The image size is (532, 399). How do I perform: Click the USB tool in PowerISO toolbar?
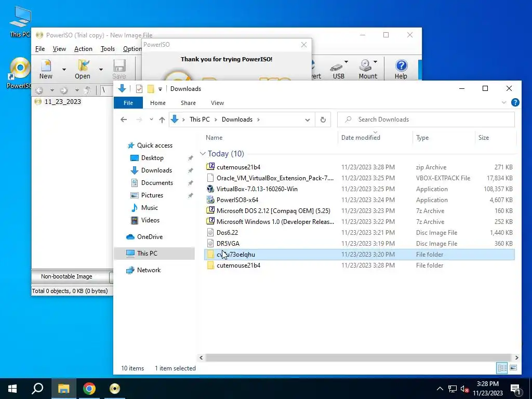[338, 70]
